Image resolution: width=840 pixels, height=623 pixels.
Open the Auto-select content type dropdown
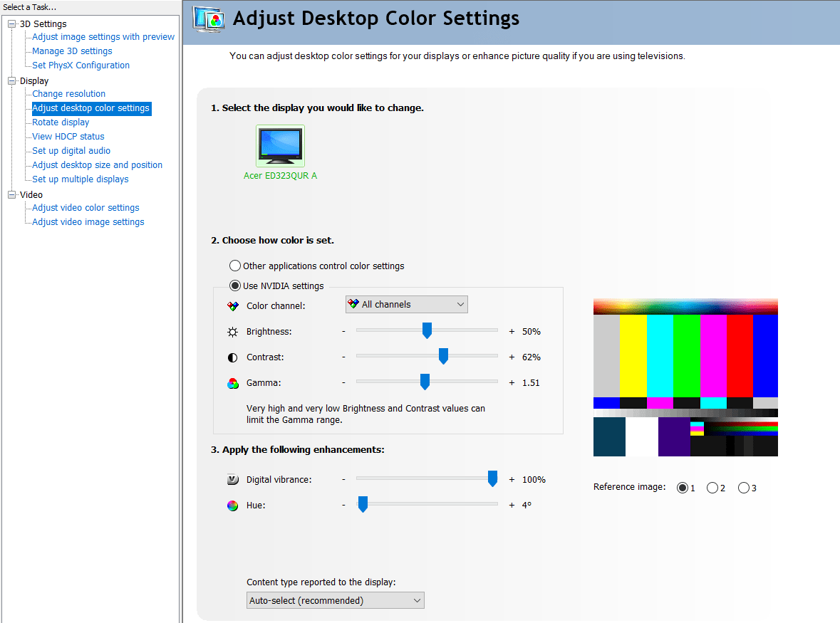[336, 600]
